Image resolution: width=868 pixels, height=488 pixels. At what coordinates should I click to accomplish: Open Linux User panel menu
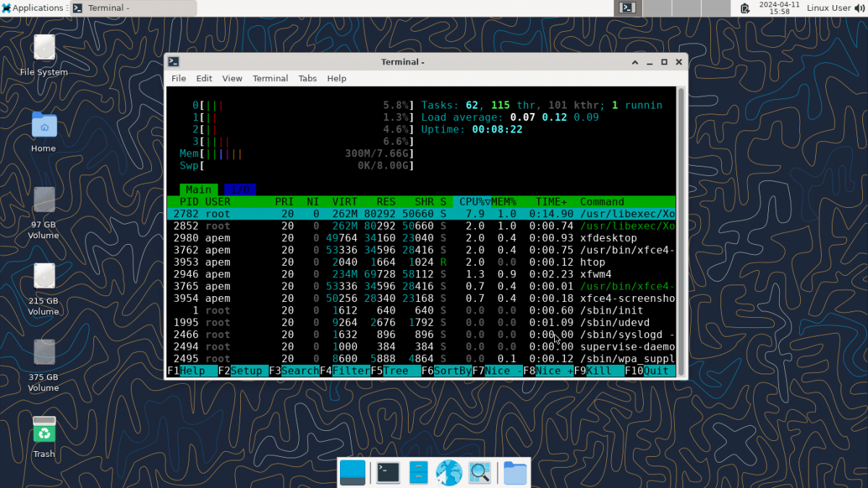pyautogui.click(x=829, y=8)
